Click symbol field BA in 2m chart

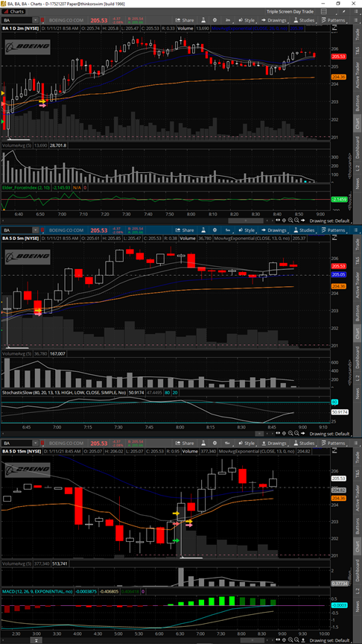coord(16,20)
